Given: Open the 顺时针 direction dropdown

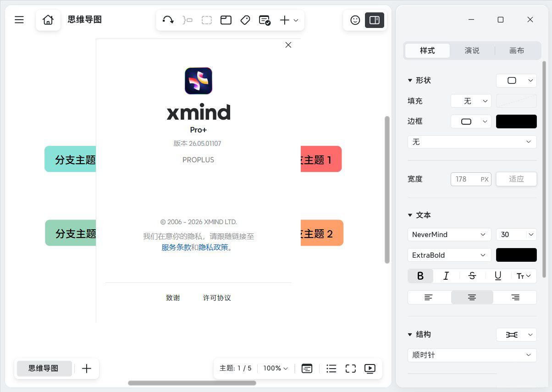Looking at the screenshot, I should 472,355.
